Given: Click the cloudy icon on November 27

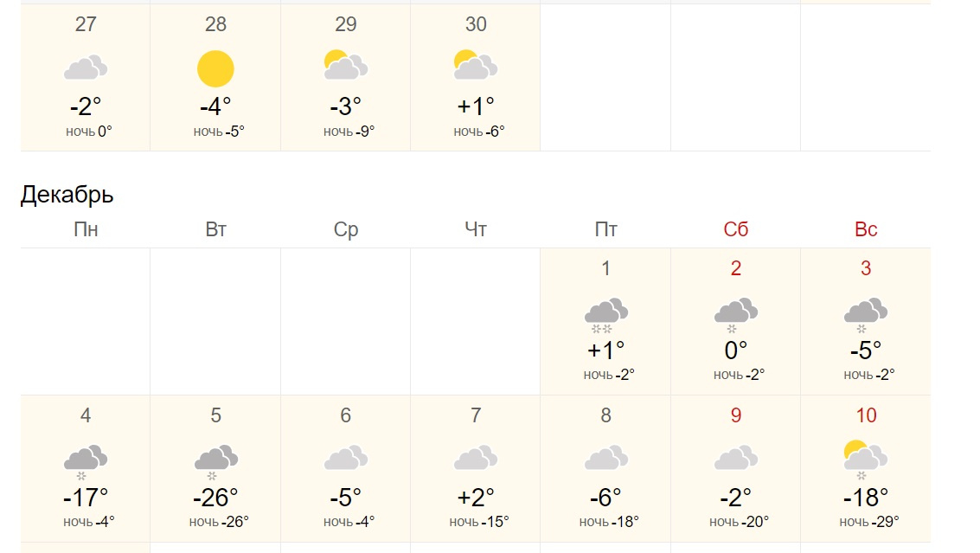Looking at the screenshot, I should [x=86, y=68].
